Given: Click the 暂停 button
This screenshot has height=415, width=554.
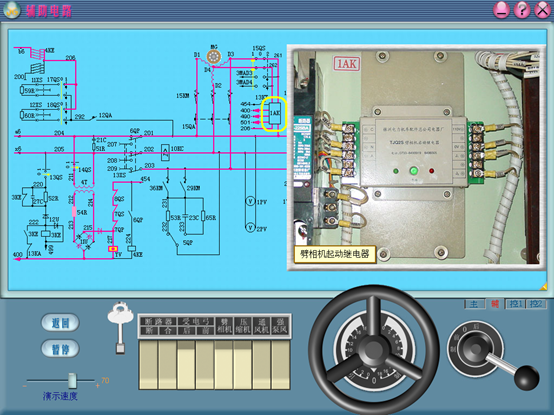Looking at the screenshot, I should coord(60,349).
